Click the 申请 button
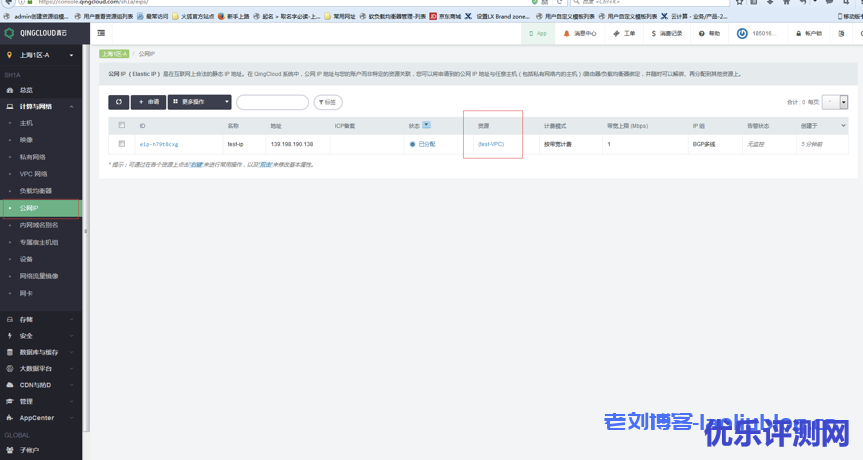The height and width of the screenshot is (460, 863). tap(149, 102)
